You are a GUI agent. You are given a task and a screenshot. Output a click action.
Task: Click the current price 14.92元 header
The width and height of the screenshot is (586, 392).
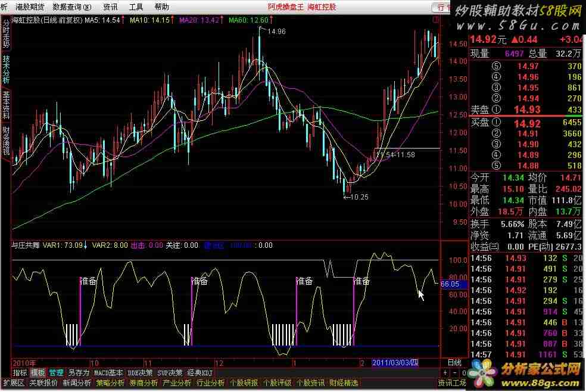[488, 39]
